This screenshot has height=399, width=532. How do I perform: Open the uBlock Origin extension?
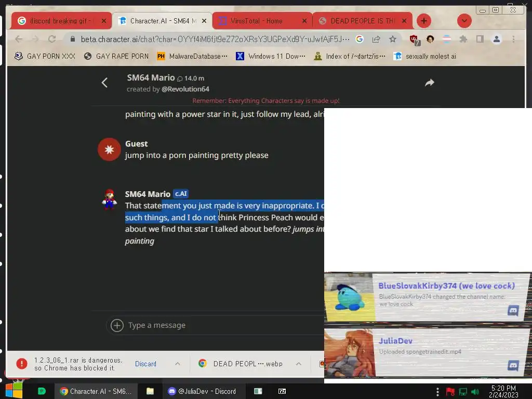[415, 40]
